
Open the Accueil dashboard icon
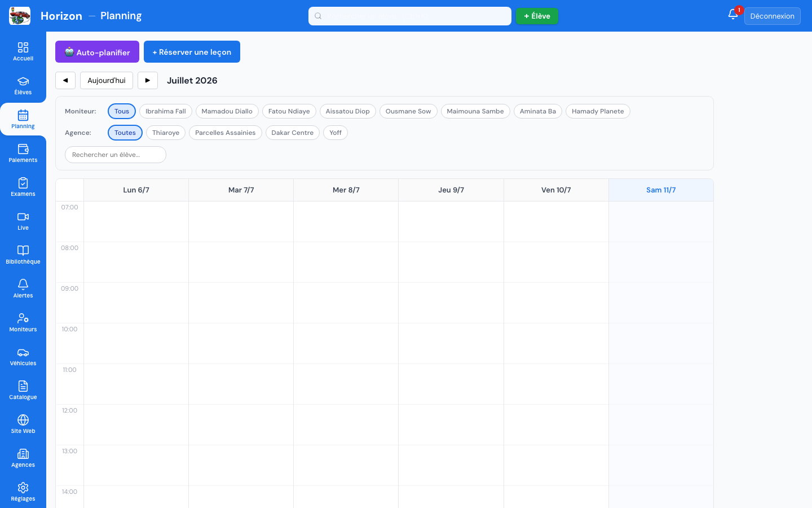[x=23, y=47]
